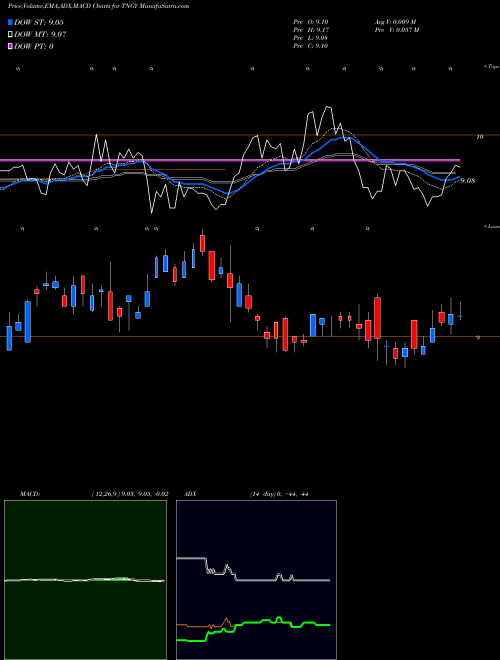
Task: Select the 'DOW ST: 9.05' legend label
Action: [38, 22]
